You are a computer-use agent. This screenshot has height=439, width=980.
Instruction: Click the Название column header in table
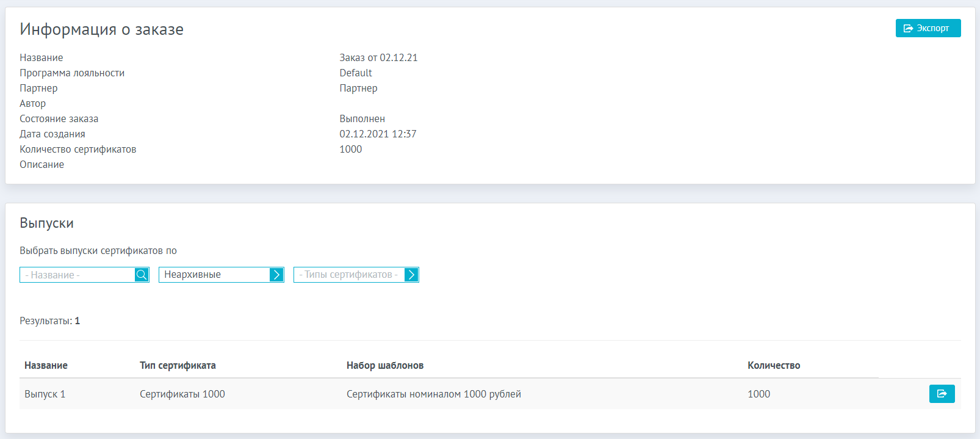[x=46, y=365]
